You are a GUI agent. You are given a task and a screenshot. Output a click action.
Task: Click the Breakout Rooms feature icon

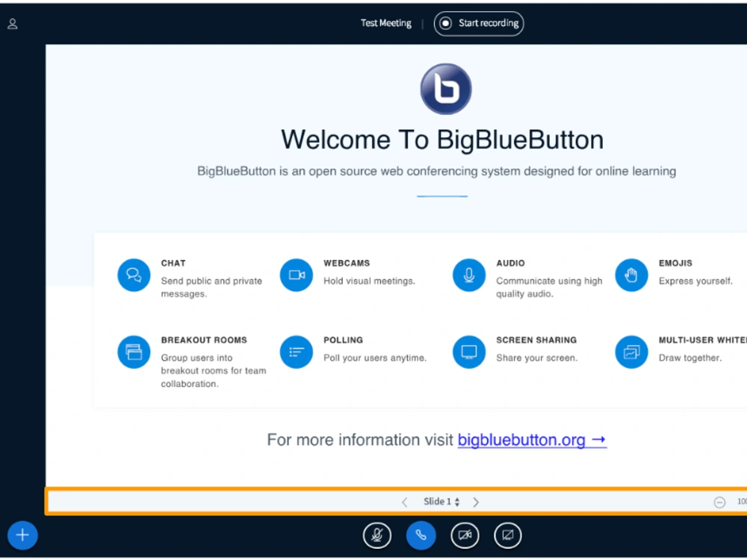click(x=134, y=352)
